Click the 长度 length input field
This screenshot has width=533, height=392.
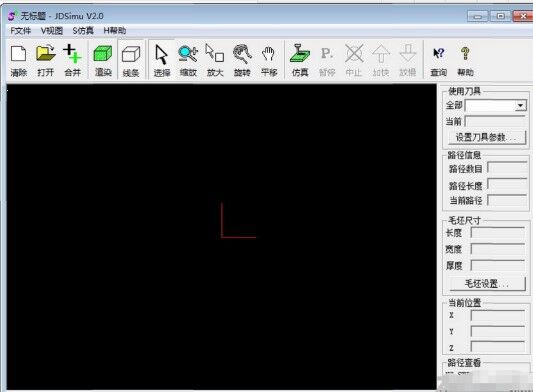(498, 233)
